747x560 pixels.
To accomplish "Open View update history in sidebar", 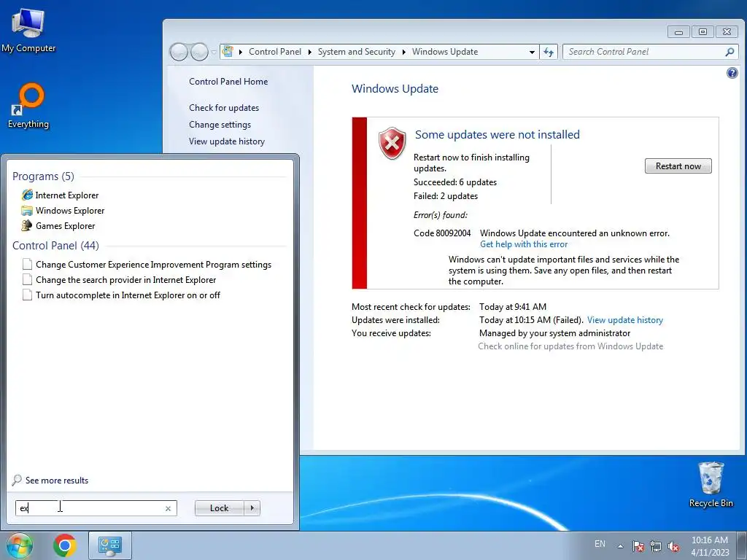I will pyautogui.click(x=227, y=141).
